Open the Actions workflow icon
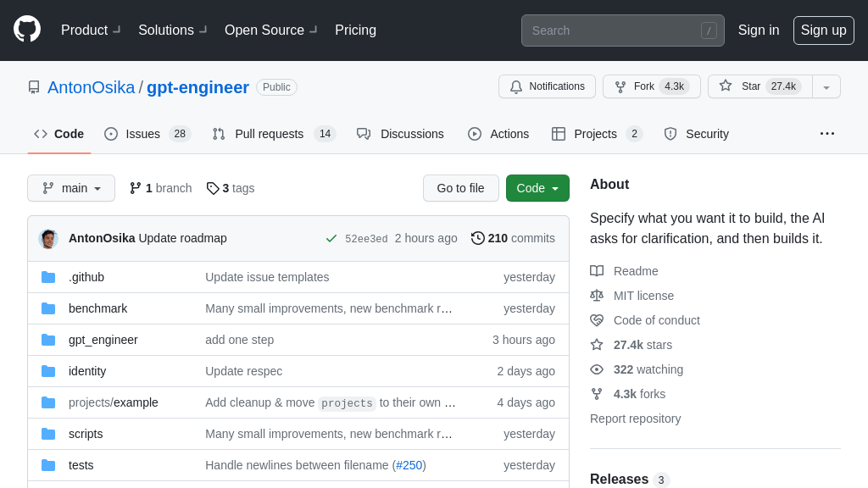Screen dimensions: 868x488 click(475, 134)
